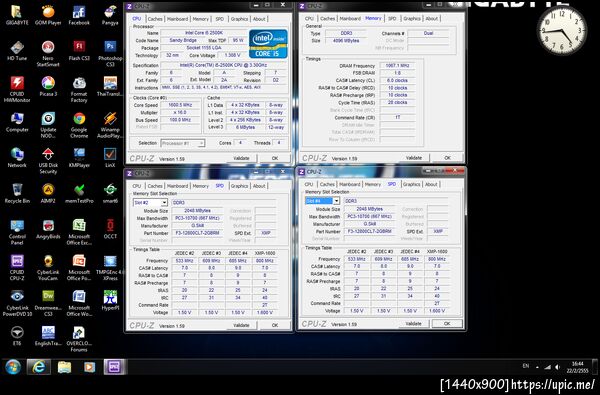Select the KMPlayer desktop icon
600x395 pixels.
pyautogui.click(x=79, y=158)
